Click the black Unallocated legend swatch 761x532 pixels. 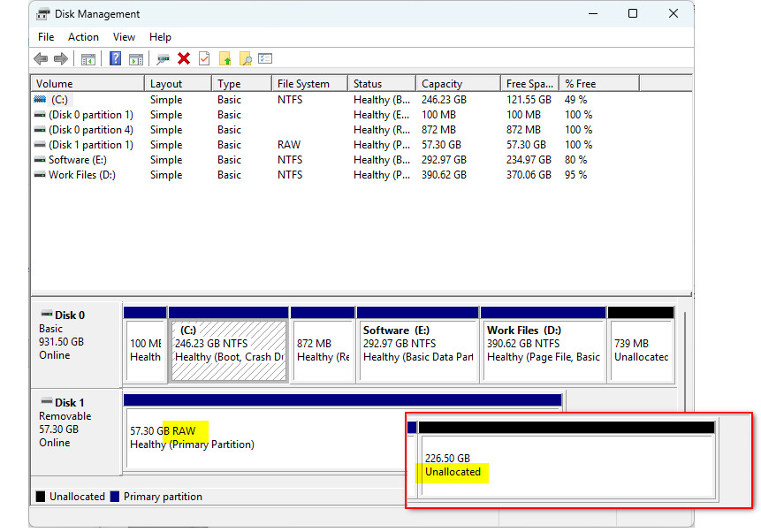coord(41,497)
